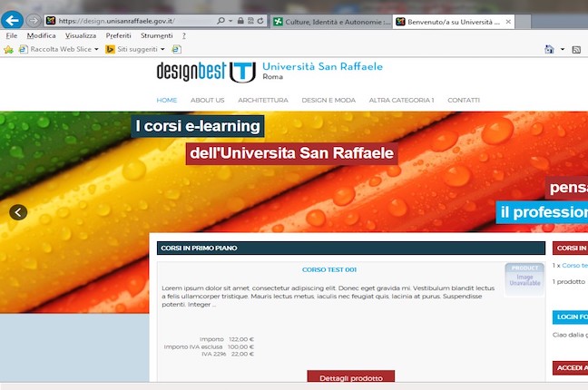
Task: Toggle the compatibility view icon
Action: tap(250, 21)
